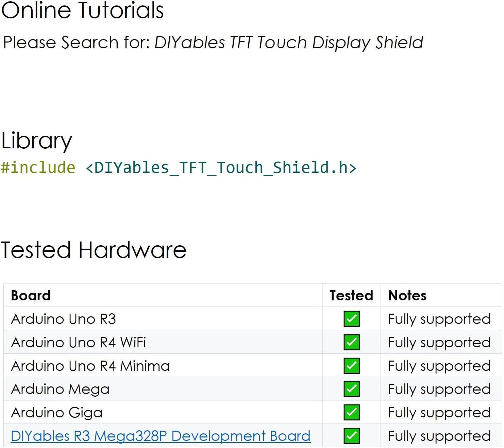Viewport: 504px width, 448px height.
Task: Click the "Please Search for:" text
Action: [x=77, y=43]
